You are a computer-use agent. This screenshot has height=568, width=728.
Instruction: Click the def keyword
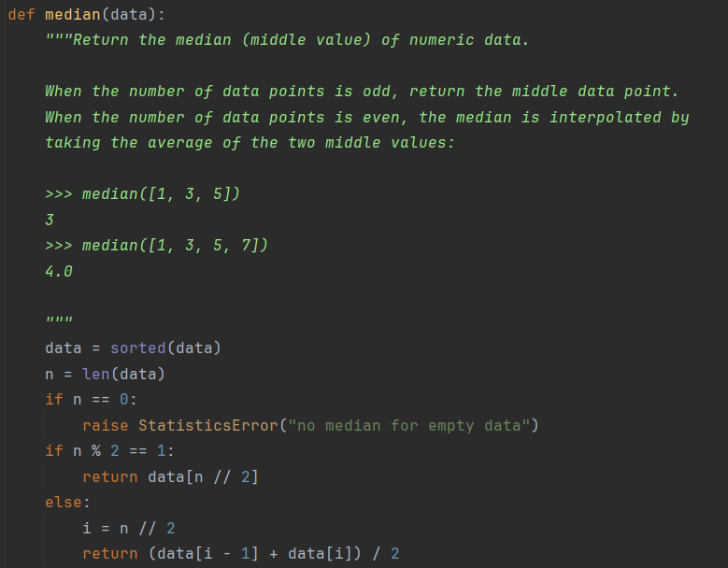coord(21,16)
